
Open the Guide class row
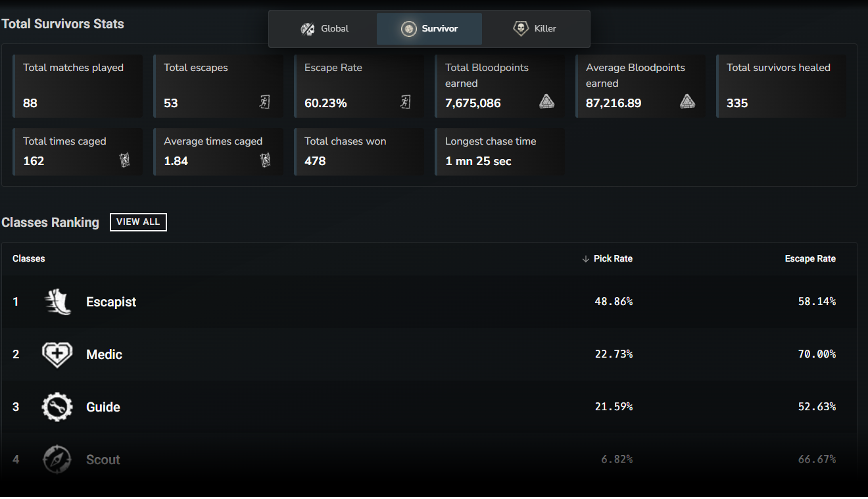[429, 407]
